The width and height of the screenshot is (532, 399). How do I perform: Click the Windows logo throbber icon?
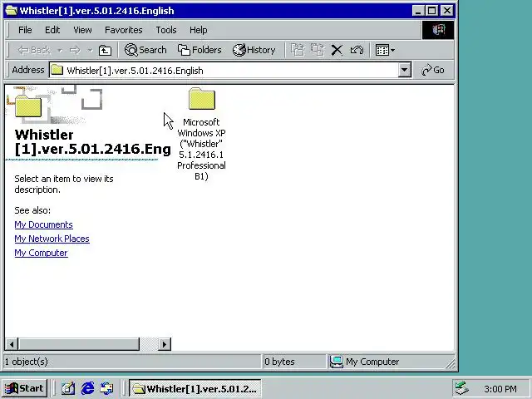[x=438, y=30]
